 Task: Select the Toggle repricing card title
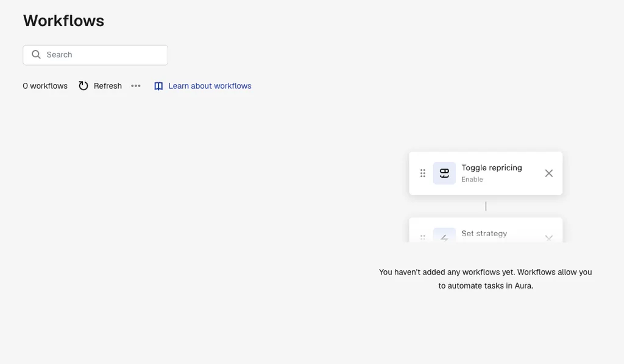tap(492, 167)
